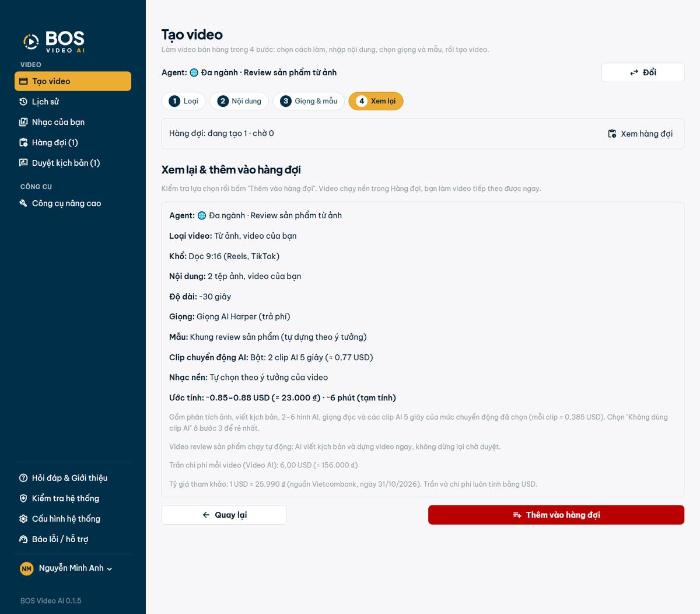The image size is (700, 614).
Task: Select step 4 Xem lại
Action: 376,101
